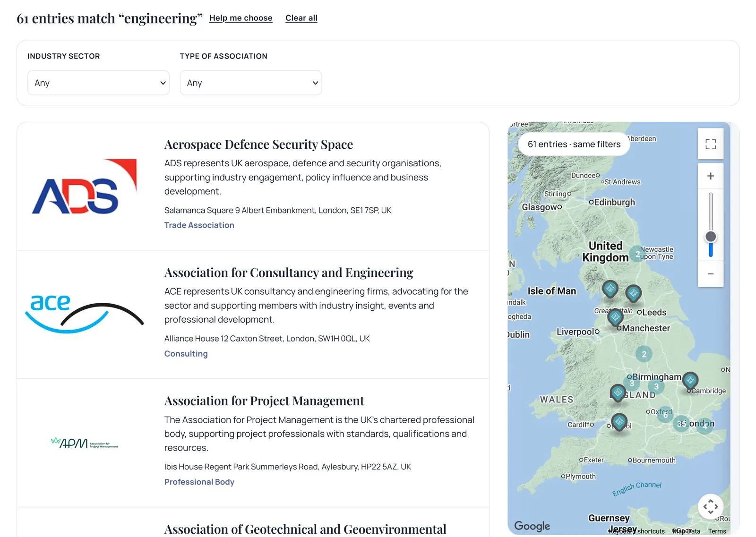Open the 35-entry cluster over London

(x=681, y=424)
